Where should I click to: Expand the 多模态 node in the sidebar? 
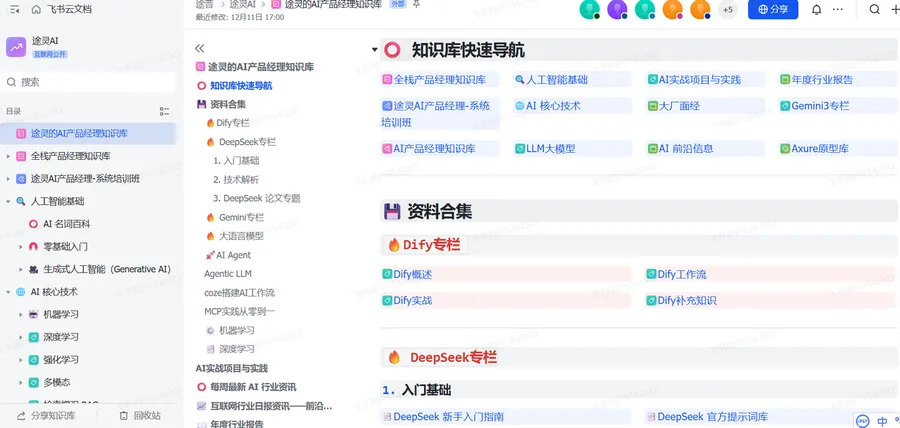click(21, 382)
